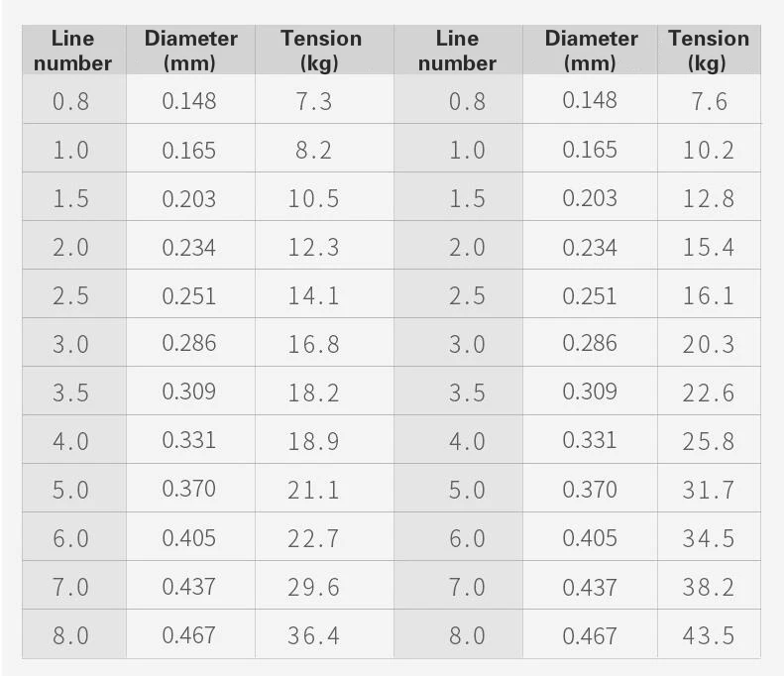Click the 7.3 tension cell
This screenshot has width=784, height=676.
313,101
